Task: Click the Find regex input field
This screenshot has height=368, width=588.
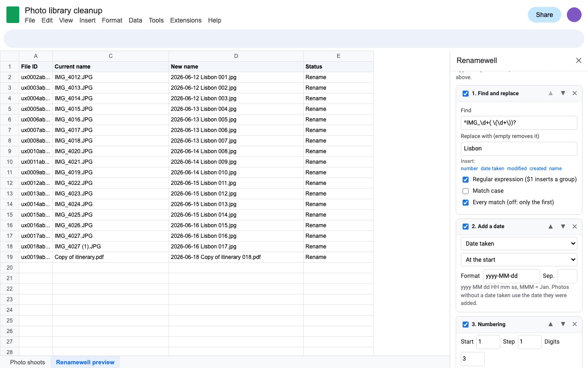Action: pyautogui.click(x=519, y=122)
